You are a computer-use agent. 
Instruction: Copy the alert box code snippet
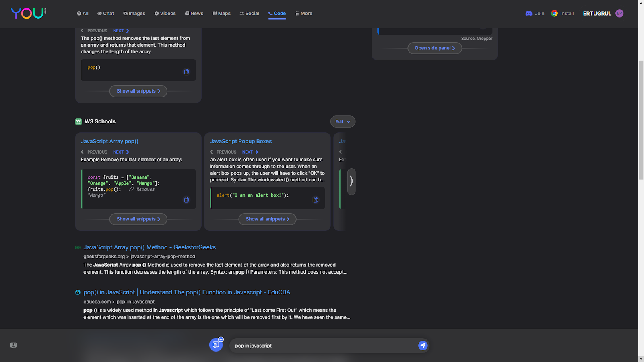[316, 200]
